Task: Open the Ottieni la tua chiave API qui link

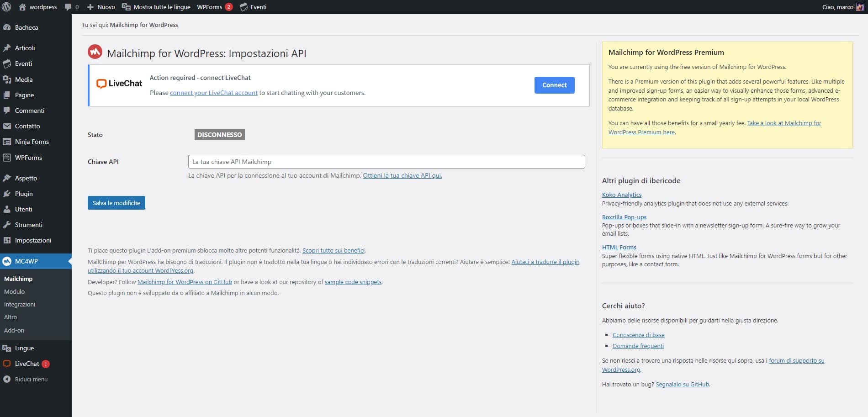Action: 402,175
